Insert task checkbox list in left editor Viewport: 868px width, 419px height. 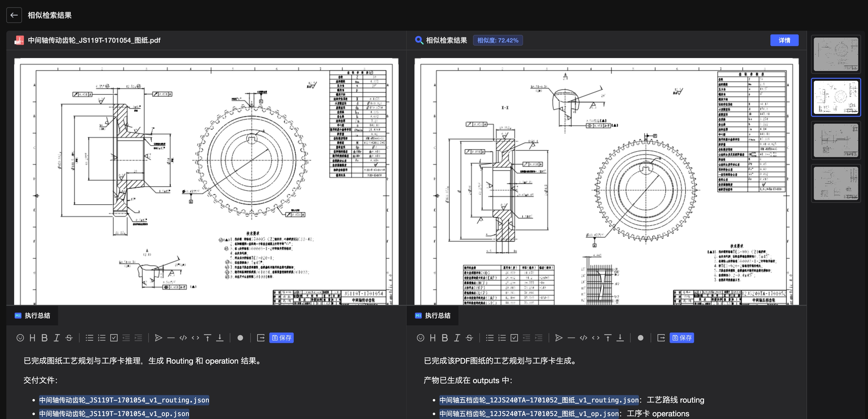coord(114,338)
